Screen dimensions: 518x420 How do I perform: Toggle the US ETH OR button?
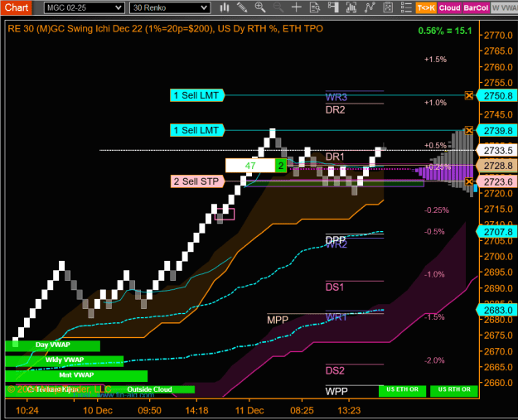click(x=402, y=390)
